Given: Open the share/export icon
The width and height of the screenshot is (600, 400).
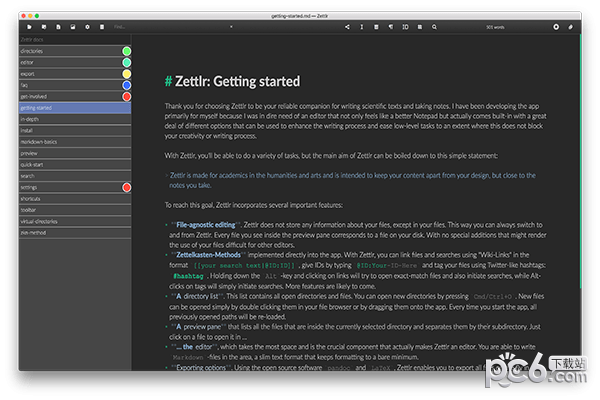Looking at the screenshot, I should [x=347, y=27].
